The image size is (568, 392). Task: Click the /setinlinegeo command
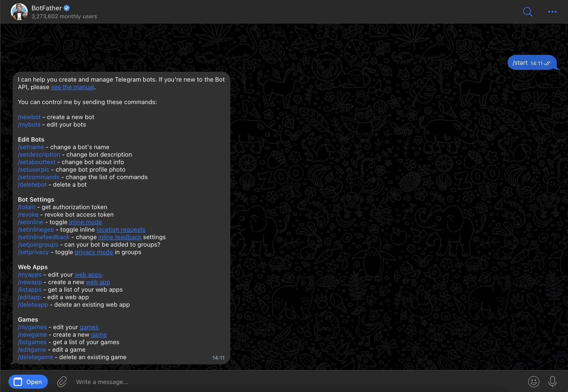[x=36, y=230]
